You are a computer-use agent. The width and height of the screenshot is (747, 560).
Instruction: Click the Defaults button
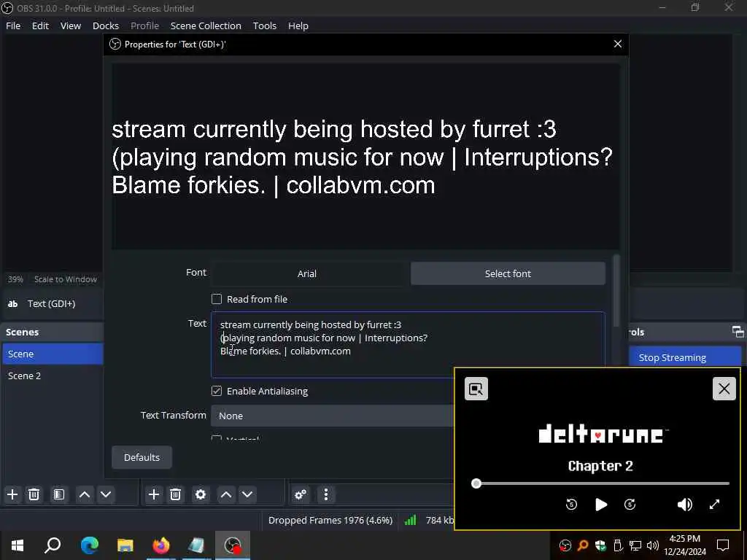142,457
